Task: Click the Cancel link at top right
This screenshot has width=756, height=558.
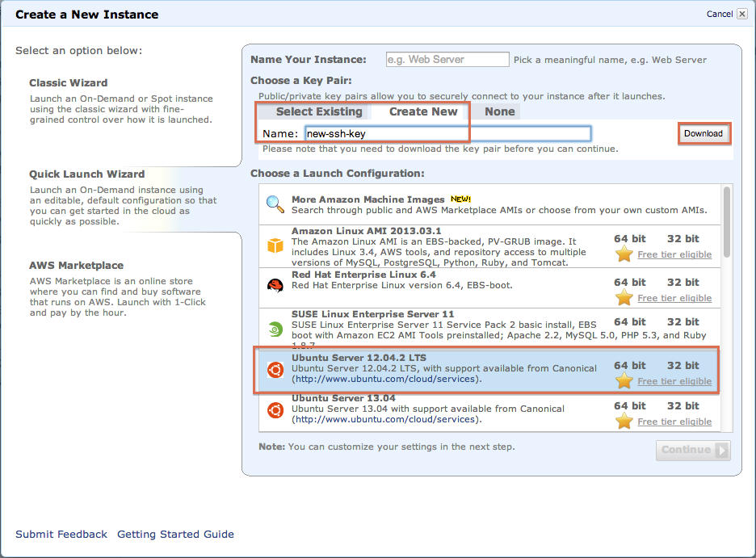Action: (x=720, y=14)
